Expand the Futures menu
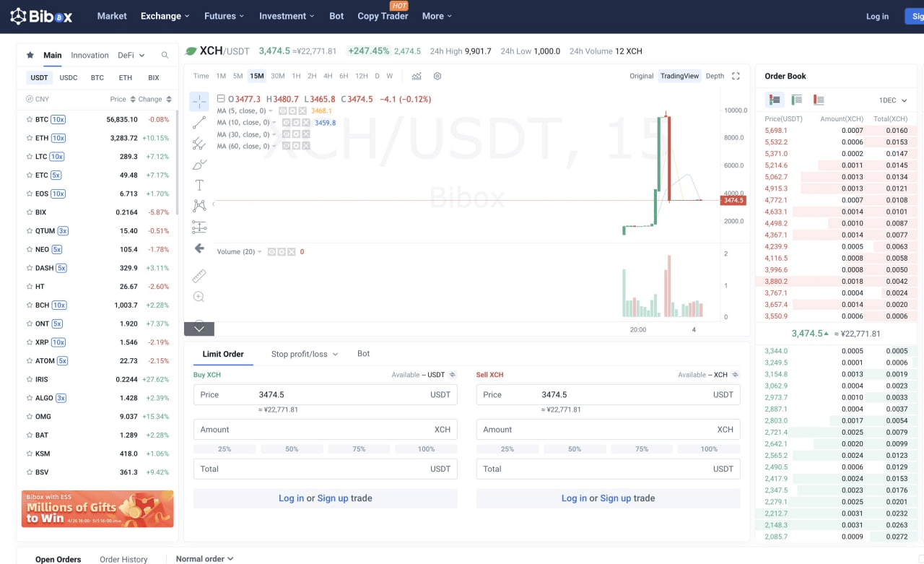Image resolution: width=924 pixels, height=564 pixels. (225, 16)
